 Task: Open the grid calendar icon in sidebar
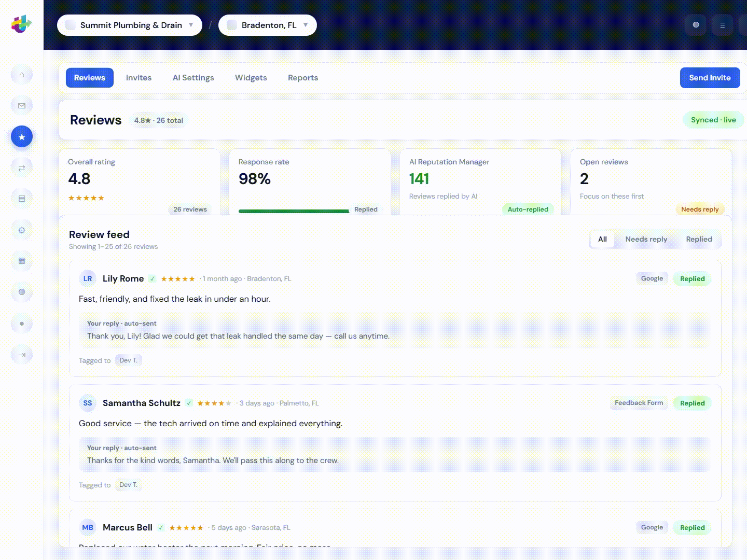point(22,261)
